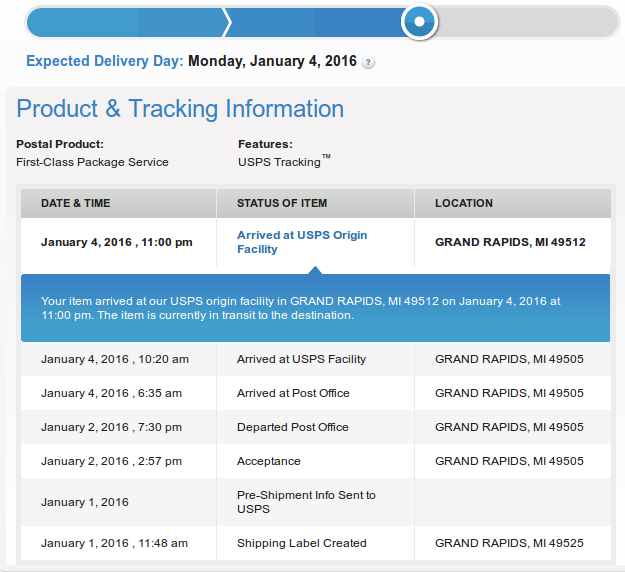The width and height of the screenshot is (625, 572).
Task: Select the Arrived at Post Office status
Action: tap(293, 393)
